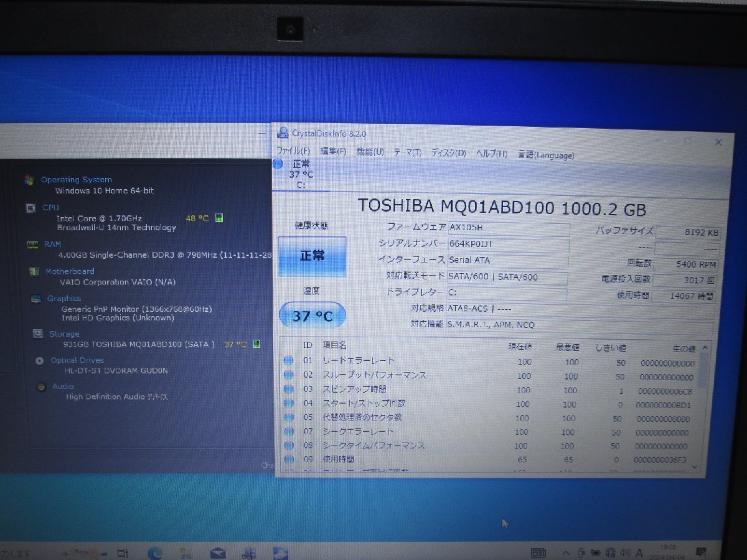The image size is (747, 560).
Task: Open Task View on the taskbar
Action: point(123,552)
